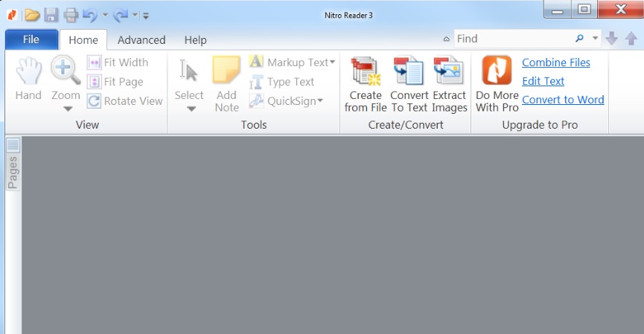
Task: Click the Redo arrow icon
Action: 121,15
